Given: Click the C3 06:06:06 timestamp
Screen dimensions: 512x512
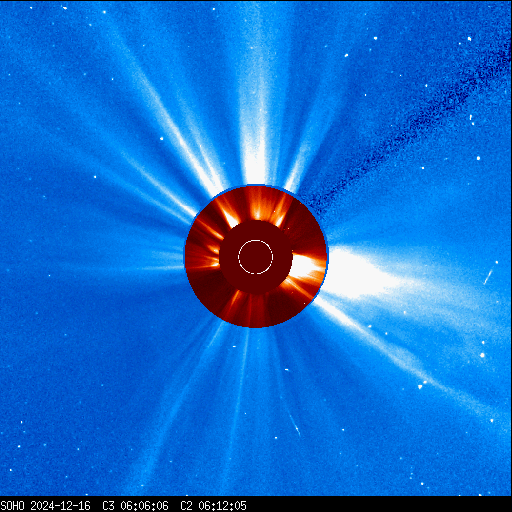Looking at the screenshot, I should (x=135, y=506).
